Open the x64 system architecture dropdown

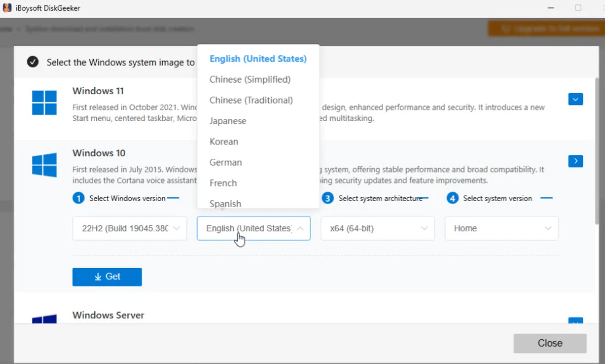click(x=377, y=228)
